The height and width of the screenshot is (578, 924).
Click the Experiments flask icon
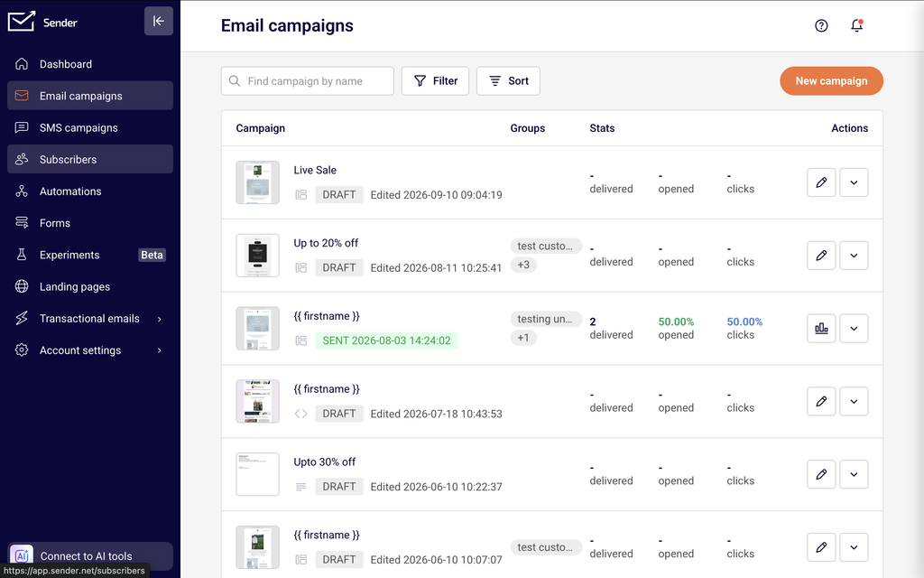22,255
